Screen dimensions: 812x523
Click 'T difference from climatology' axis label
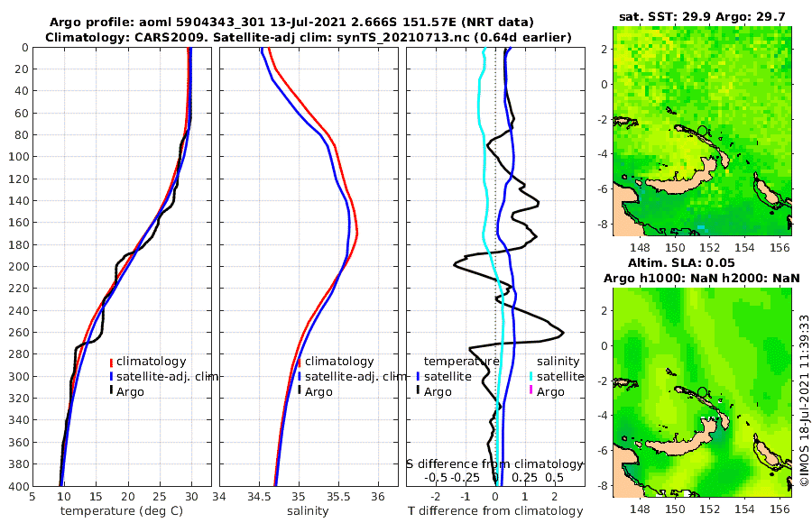495,511
